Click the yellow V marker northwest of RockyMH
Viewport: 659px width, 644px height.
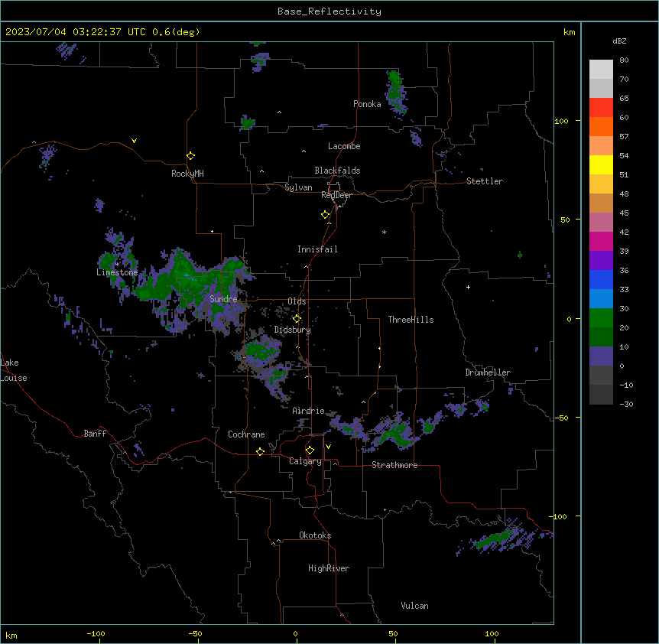tap(134, 141)
